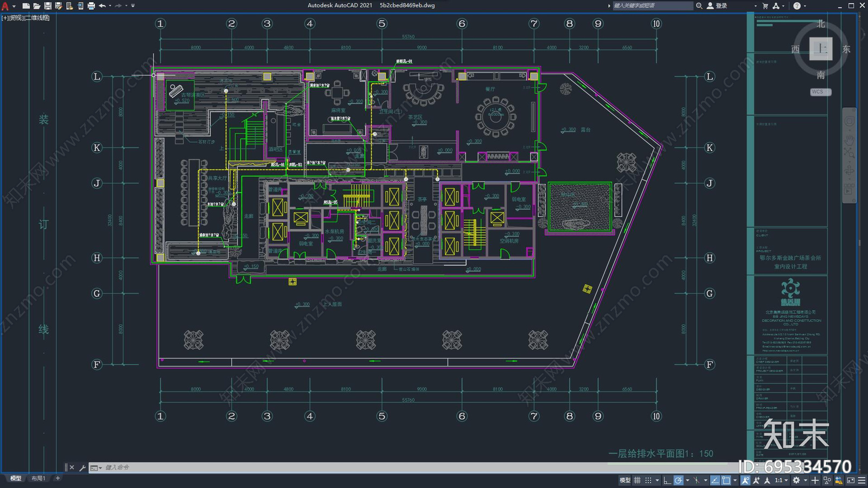Open the Autodesk App Store cart
This screenshot has width=868, height=488.
[x=765, y=6]
